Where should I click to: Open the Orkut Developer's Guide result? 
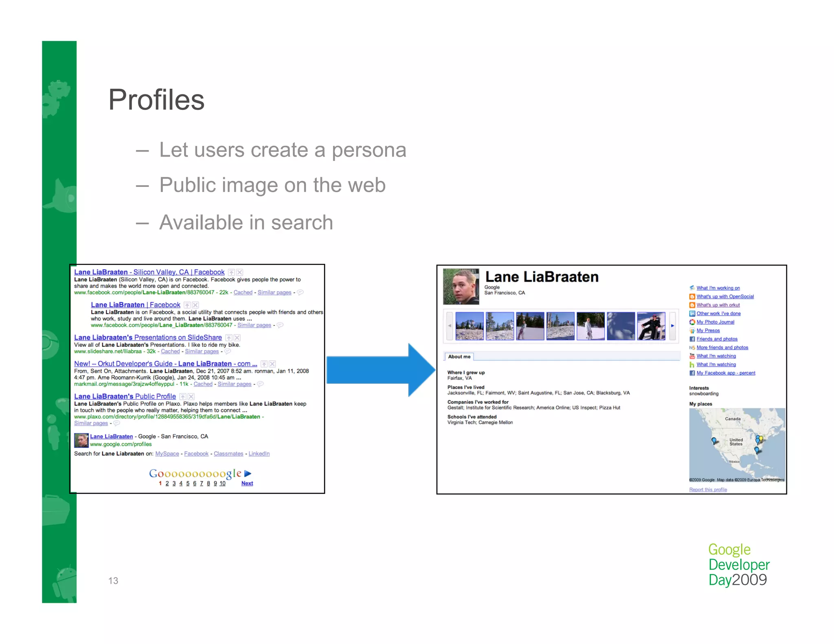click(x=165, y=364)
